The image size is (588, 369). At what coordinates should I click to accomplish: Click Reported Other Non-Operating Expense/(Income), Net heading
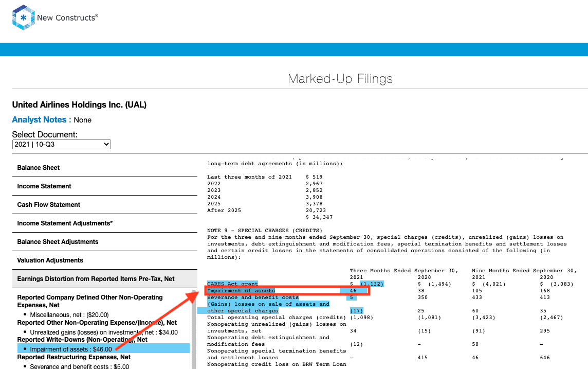point(97,323)
